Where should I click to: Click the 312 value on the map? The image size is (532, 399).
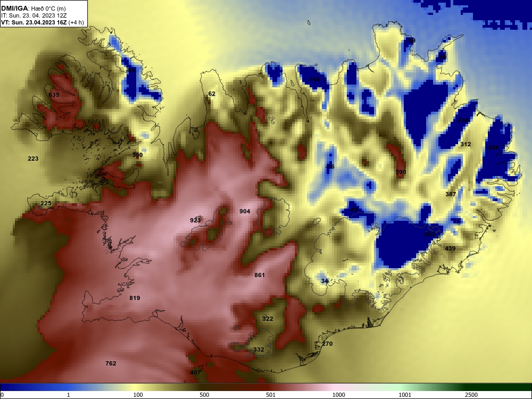click(465, 144)
